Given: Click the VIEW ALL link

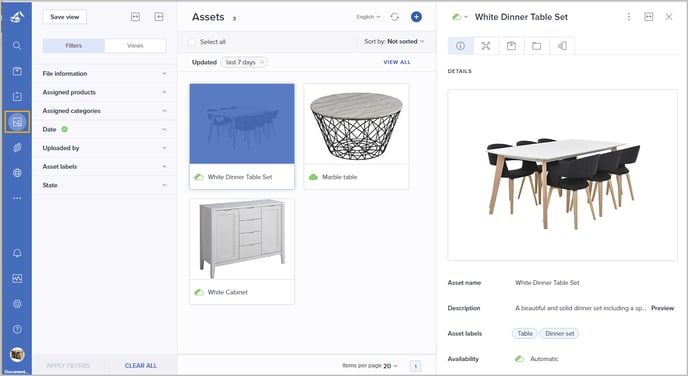Looking at the screenshot, I should pyautogui.click(x=397, y=62).
